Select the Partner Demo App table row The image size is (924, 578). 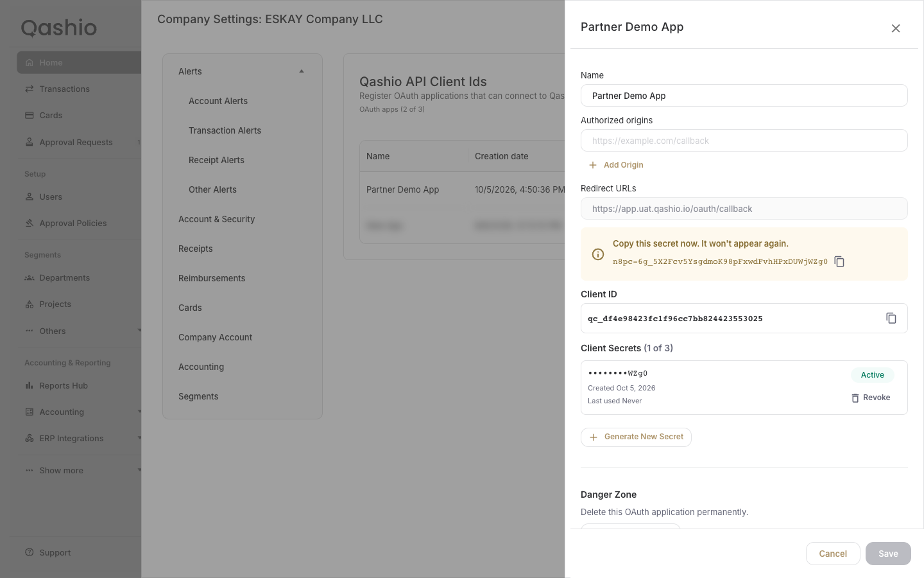pos(462,189)
